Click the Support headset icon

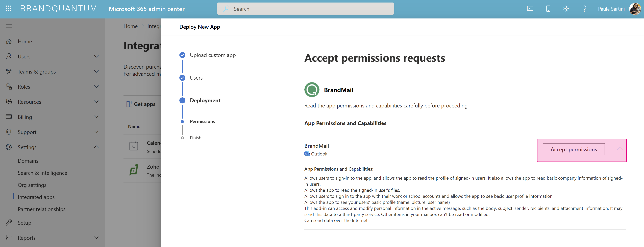point(9,132)
